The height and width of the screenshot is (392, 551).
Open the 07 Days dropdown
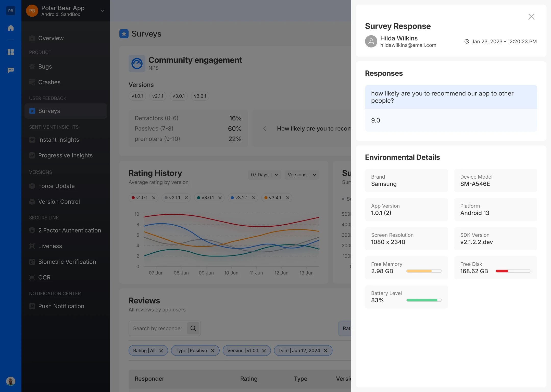pos(264,175)
